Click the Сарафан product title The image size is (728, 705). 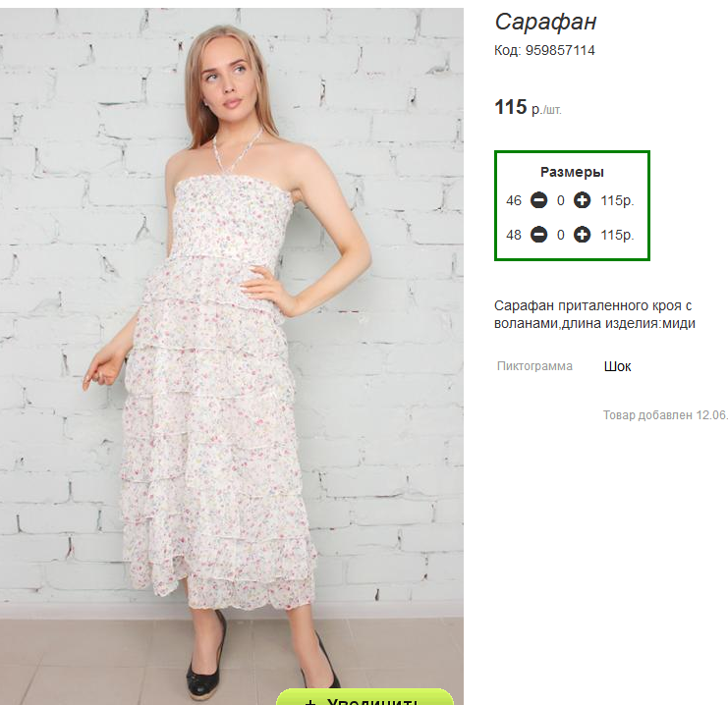point(545,23)
